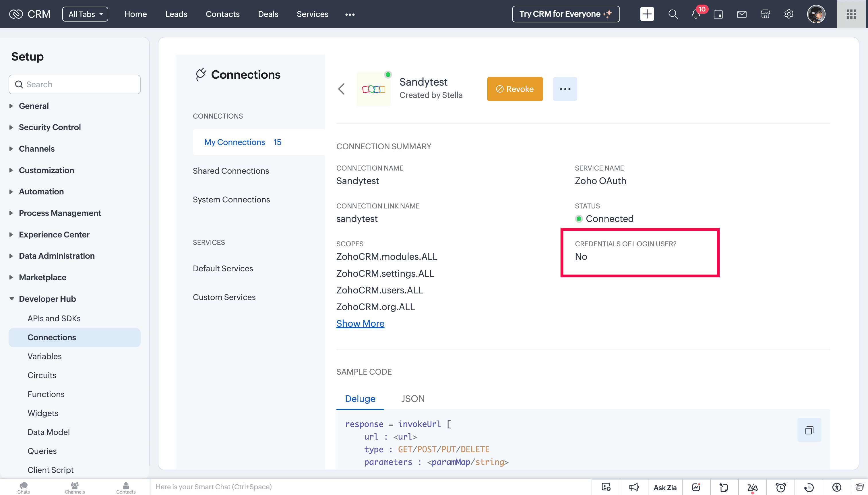Click the marketplace store icon
Screen dimensions: 868x495
(x=765, y=14)
